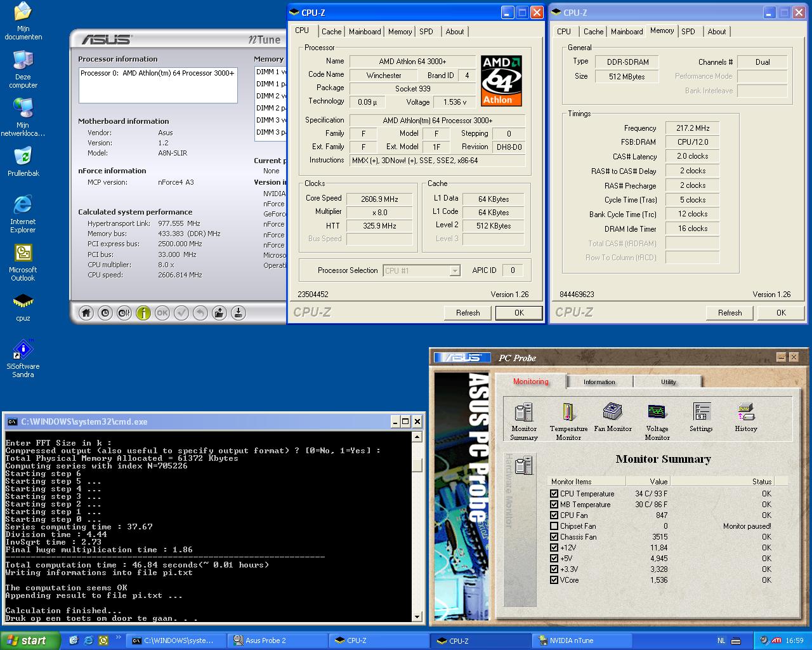The image size is (812, 650).
Task: Enable the Chipset Fan monitor checkbox
Action: [x=554, y=526]
